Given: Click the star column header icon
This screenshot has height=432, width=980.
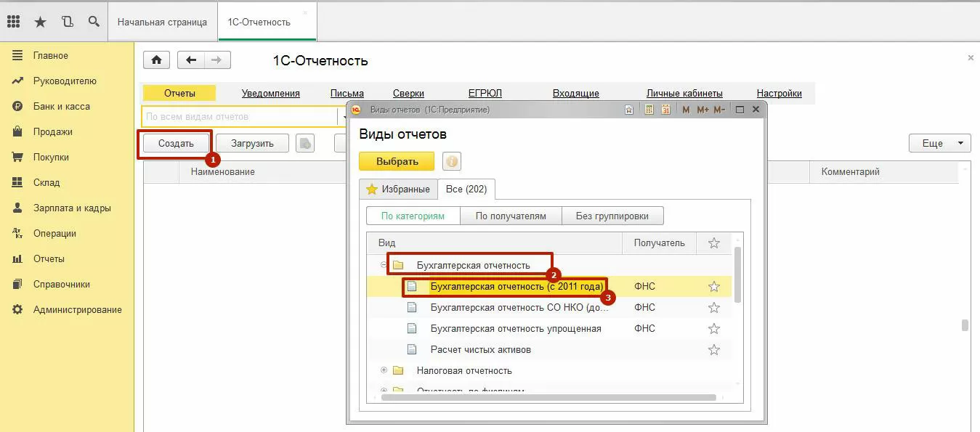Looking at the screenshot, I should click(x=713, y=243).
